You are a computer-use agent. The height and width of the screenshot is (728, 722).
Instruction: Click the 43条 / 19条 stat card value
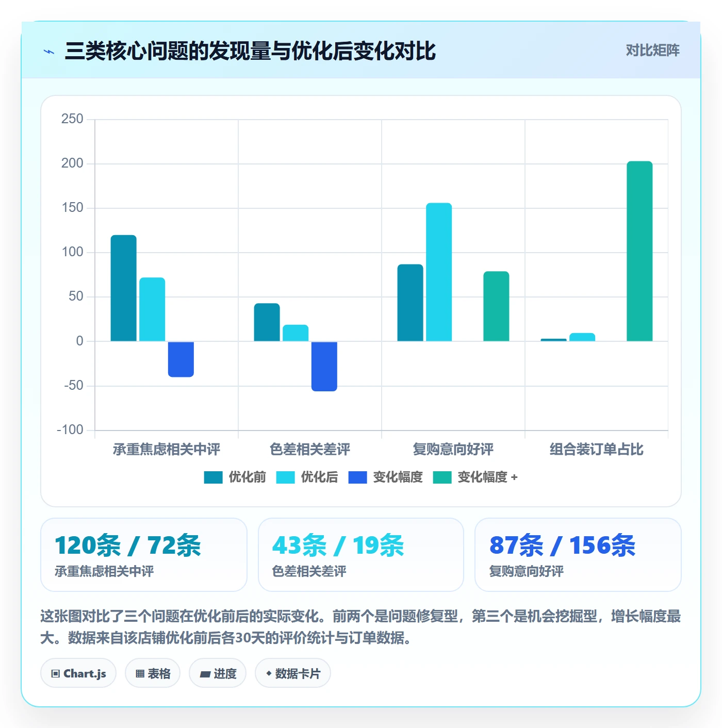[338, 545]
